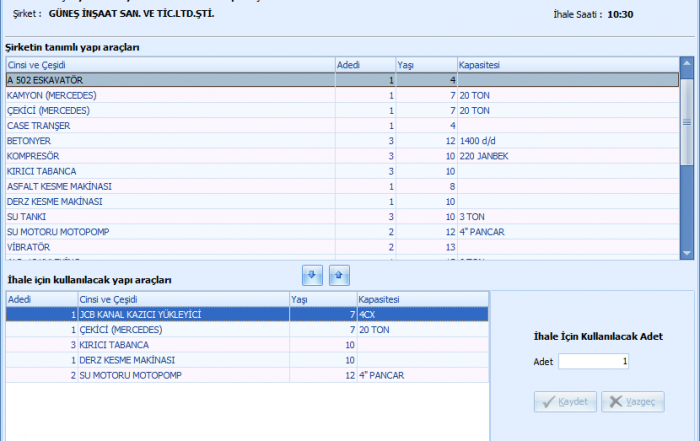Image resolution: width=700 pixels, height=441 pixels.
Task: Choose the KOMPRESÖR row
Action: tap(169, 156)
